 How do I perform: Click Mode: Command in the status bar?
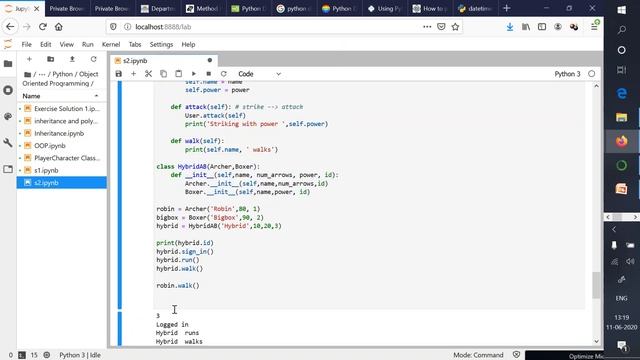click(x=478, y=355)
